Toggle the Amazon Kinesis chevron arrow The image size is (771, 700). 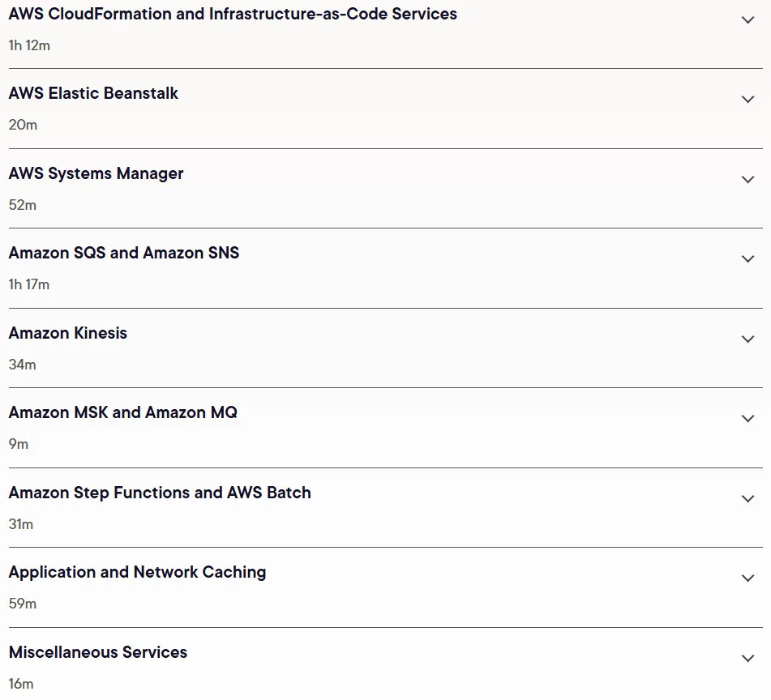(747, 339)
